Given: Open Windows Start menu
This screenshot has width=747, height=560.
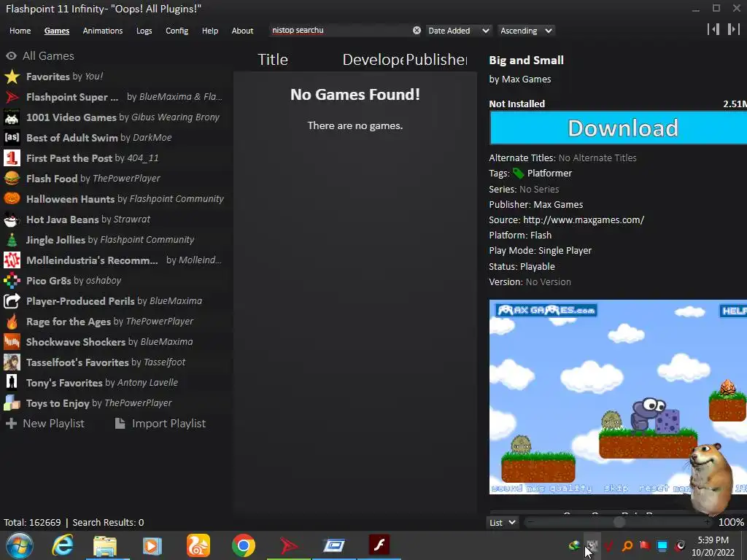Looking at the screenshot, I should pyautogui.click(x=20, y=545).
